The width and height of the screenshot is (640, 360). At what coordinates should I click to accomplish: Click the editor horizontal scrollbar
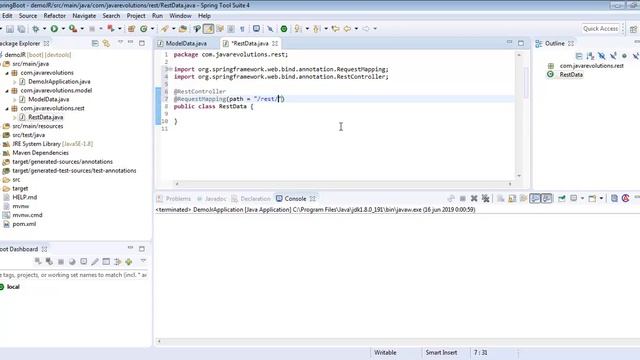click(x=343, y=184)
